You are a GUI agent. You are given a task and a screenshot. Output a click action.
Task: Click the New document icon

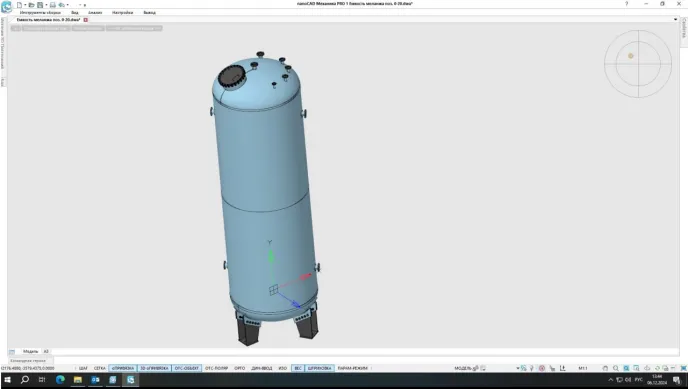point(19,5)
